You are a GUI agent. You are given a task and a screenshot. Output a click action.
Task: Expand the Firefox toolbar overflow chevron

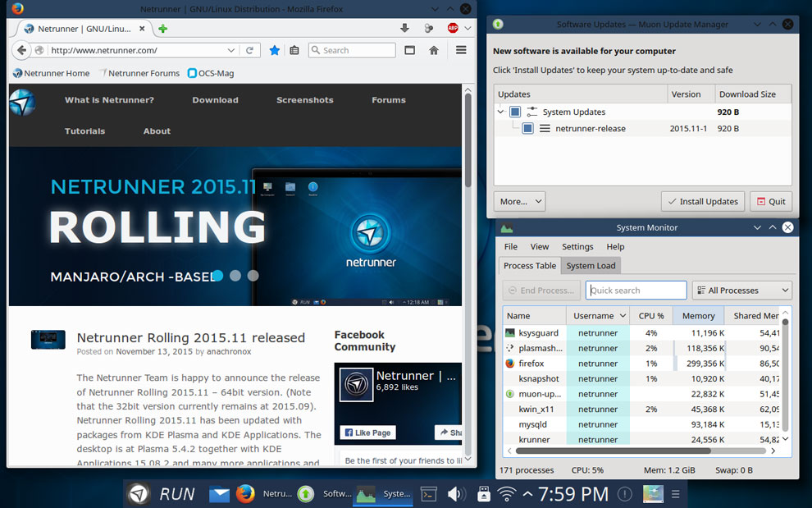[468, 29]
